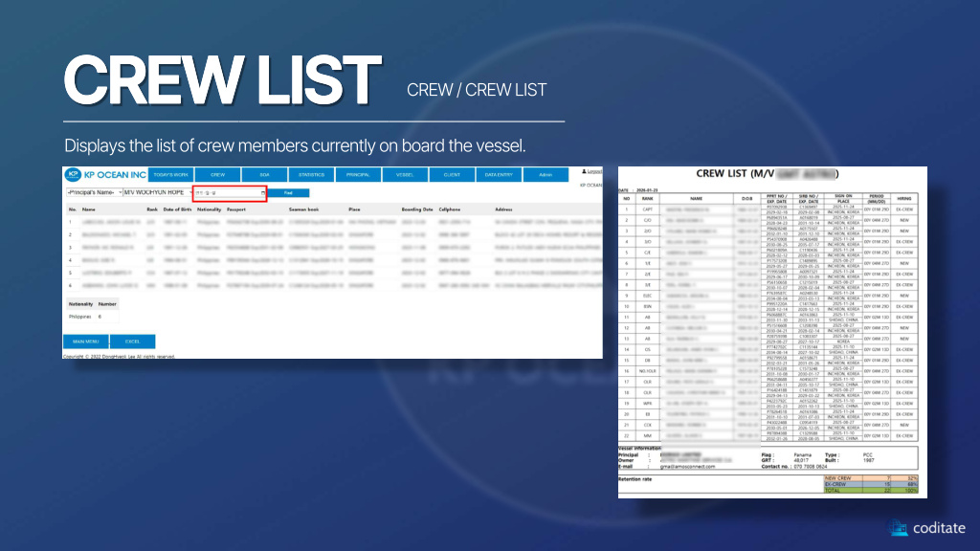980x551 pixels.
Task: Switch to the PRINCIPAL tab
Action: pos(358,175)
